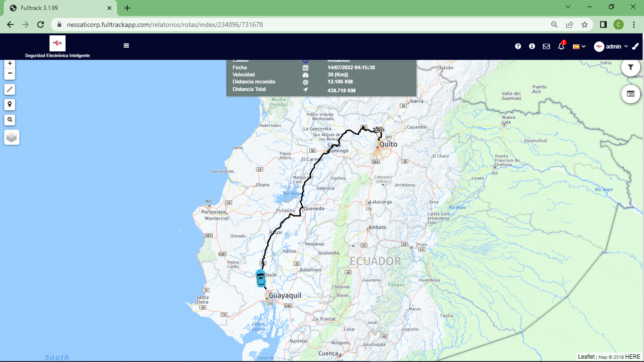Open the route list table button
The height and width of the screenshot is (362, 644).
[x=630, y=94]
